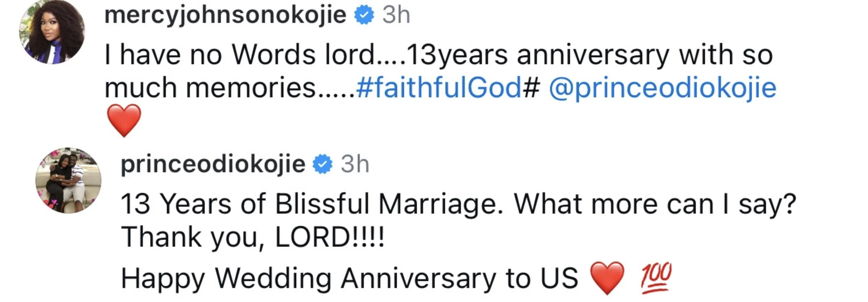Open the mercyjohnsonokojie username link

point(225,16)
